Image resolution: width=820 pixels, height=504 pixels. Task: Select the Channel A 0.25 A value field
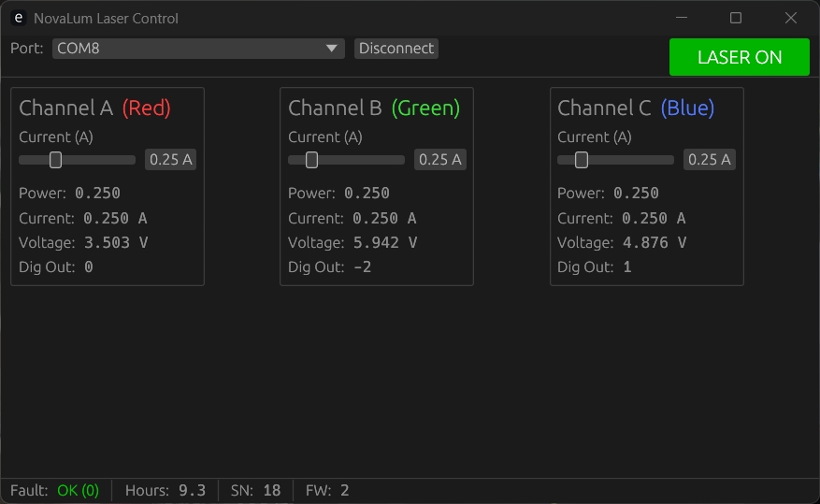click(x=170, y=160)
